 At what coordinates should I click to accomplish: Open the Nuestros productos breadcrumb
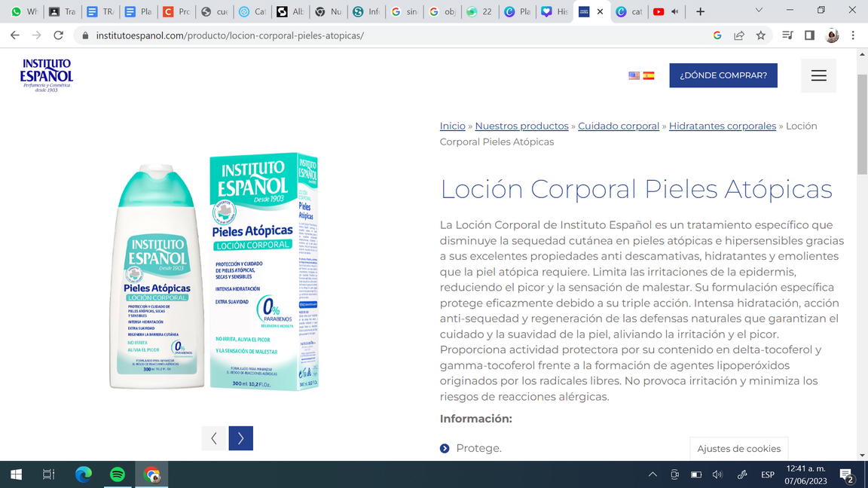[x=521, y=127]
